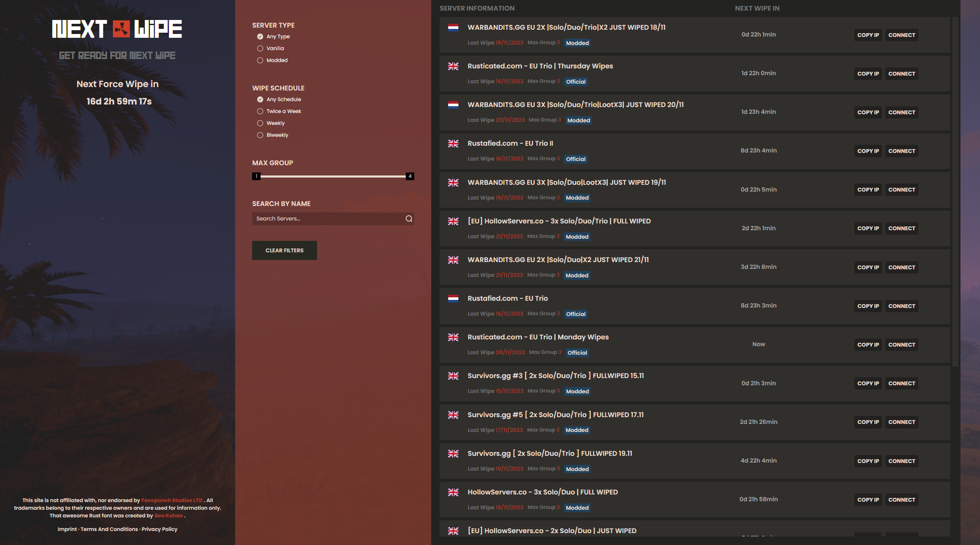Image resolution: width=980 pixels, height=545 pixels.
Task: Enable Twice a Week wipe schedule filter
Action: 260,111
